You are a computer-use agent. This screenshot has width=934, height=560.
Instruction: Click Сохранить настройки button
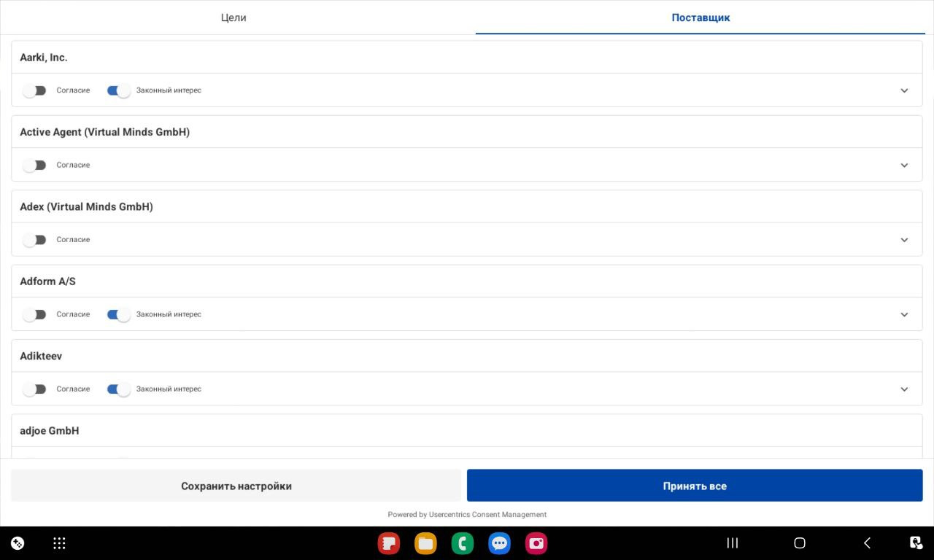point(236,486)
